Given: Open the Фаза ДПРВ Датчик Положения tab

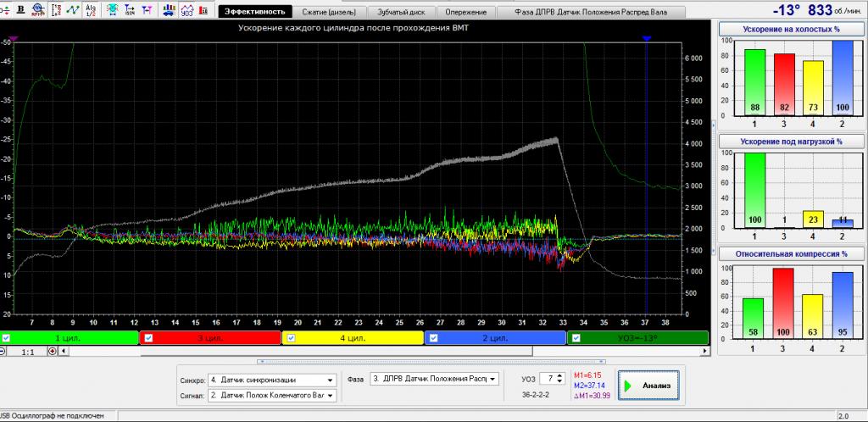Looking at the screenshot, I should pyautogui.click(x=591, y=12).
